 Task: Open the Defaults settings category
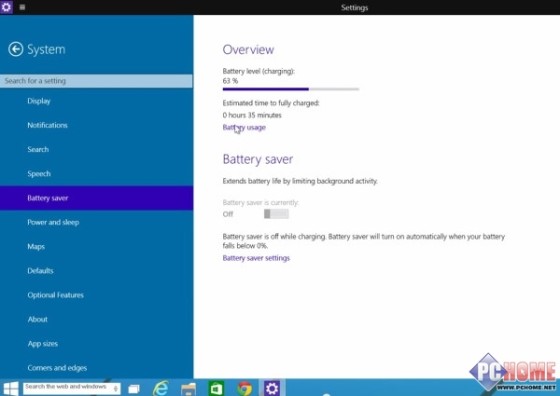(x=96, y=271)
